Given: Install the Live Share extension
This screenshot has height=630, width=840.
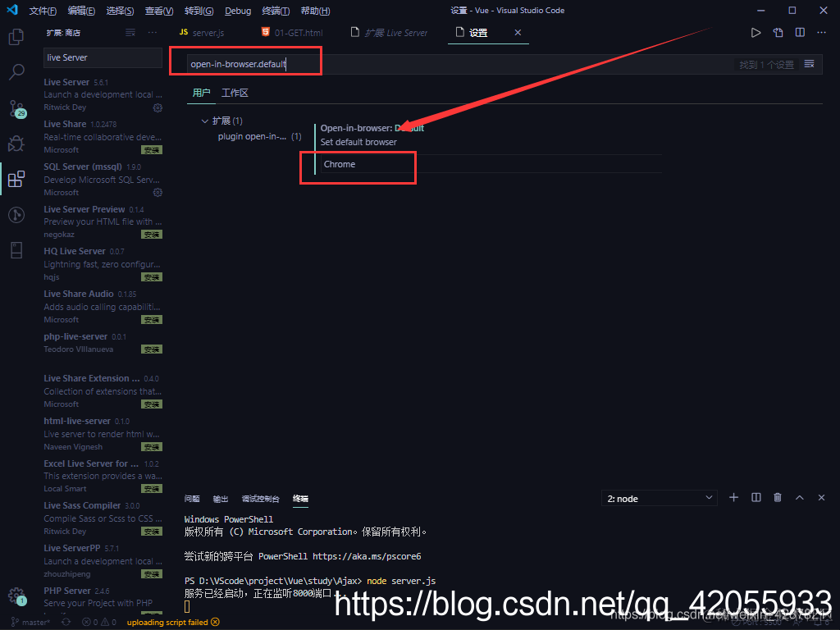Looking at the screenshot, I should (x=152, y=150).
